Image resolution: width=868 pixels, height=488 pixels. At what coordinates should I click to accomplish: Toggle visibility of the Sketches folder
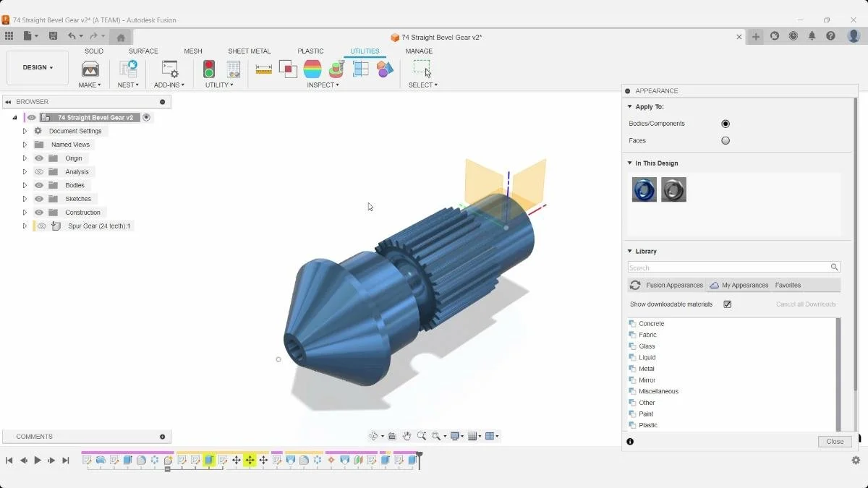[39, 199]
